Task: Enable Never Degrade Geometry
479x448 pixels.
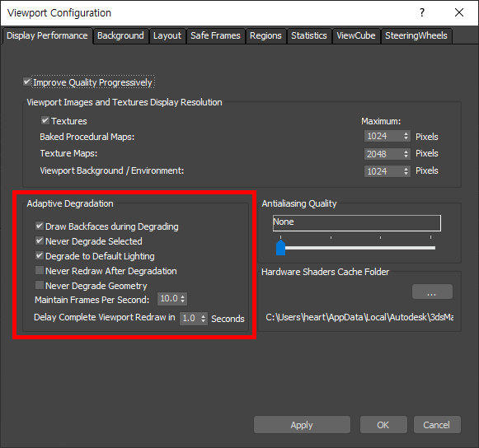Action: click(40, 285)
